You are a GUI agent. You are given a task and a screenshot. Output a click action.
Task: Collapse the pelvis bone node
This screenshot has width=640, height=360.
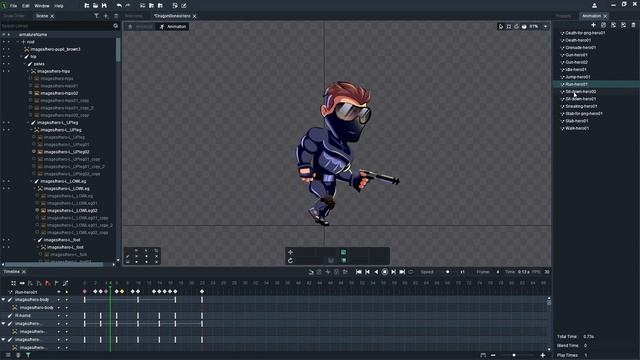[25, 64]
